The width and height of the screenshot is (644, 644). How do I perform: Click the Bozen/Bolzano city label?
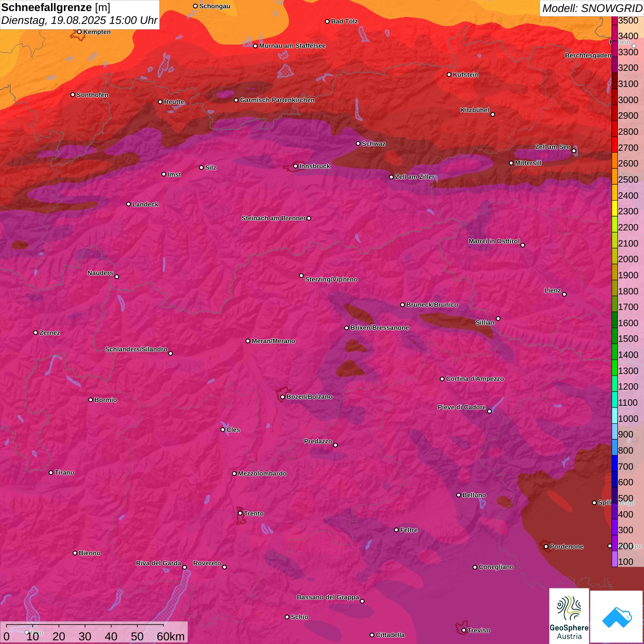[309, 397]
